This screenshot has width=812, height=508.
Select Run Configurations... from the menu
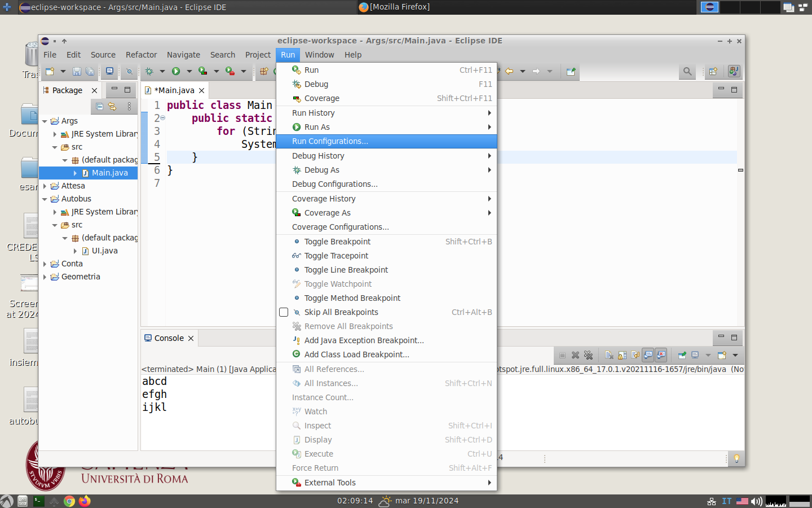tap(330, 141)
